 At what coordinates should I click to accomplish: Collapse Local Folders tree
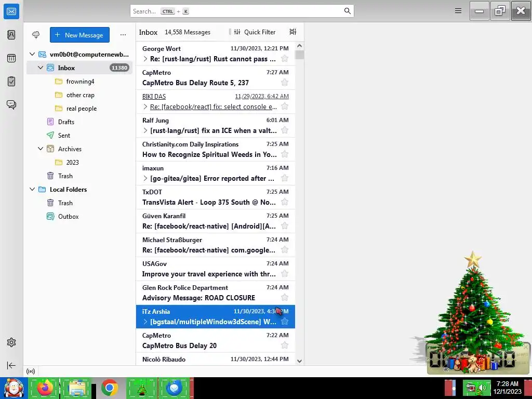(x=32, y=189)
